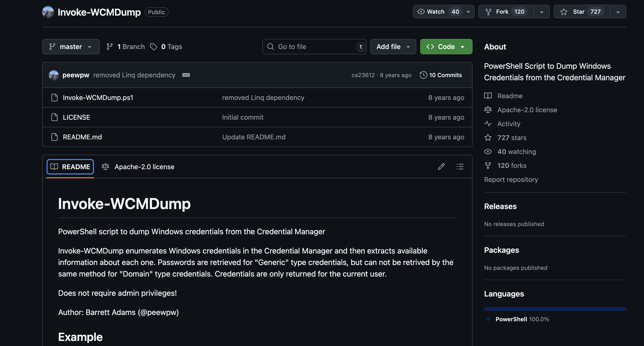Open the Invoke-WCMDump.ps1 file
644x346 pixels.
tap(98, 98)
